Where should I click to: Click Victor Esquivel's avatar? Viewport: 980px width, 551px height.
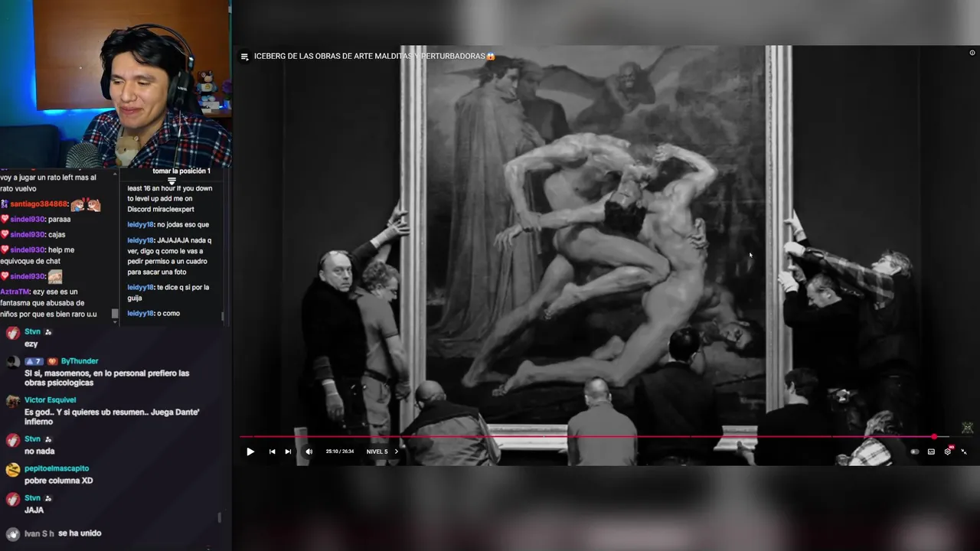coord(12,402)
